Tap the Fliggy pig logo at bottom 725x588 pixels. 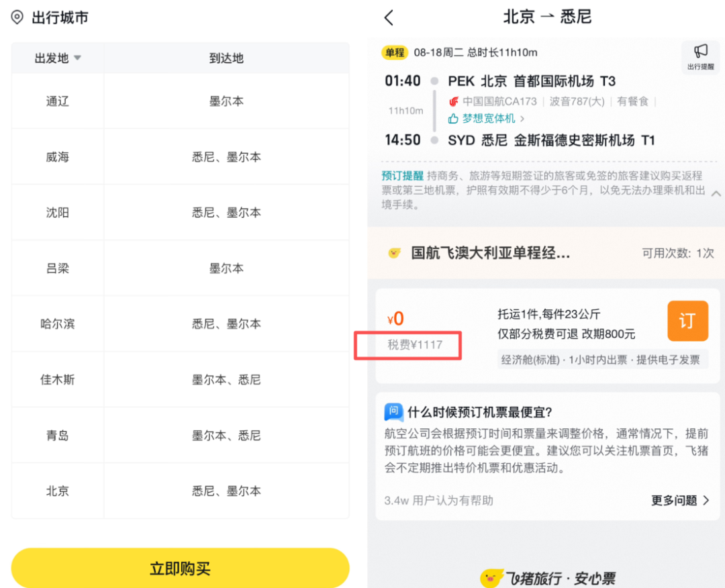pos(491,578)
